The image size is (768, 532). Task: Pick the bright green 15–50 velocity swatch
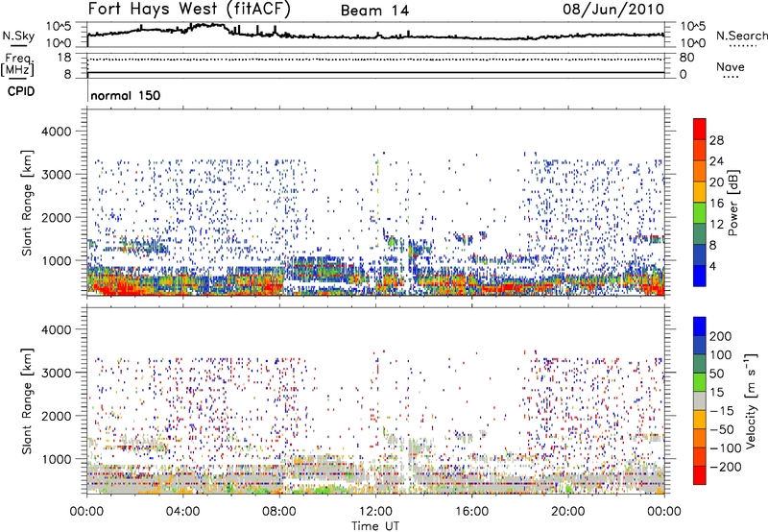pos(700,382)
